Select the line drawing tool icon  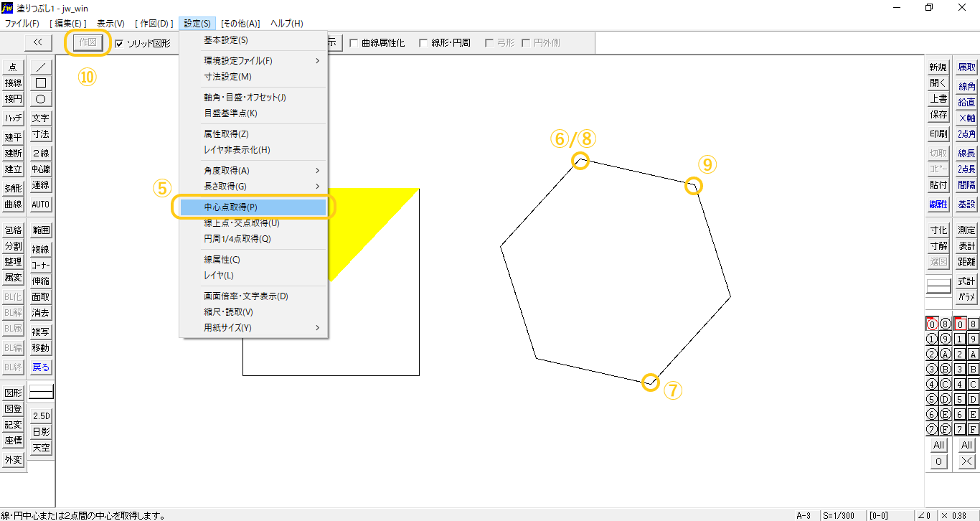coord(41,67)
